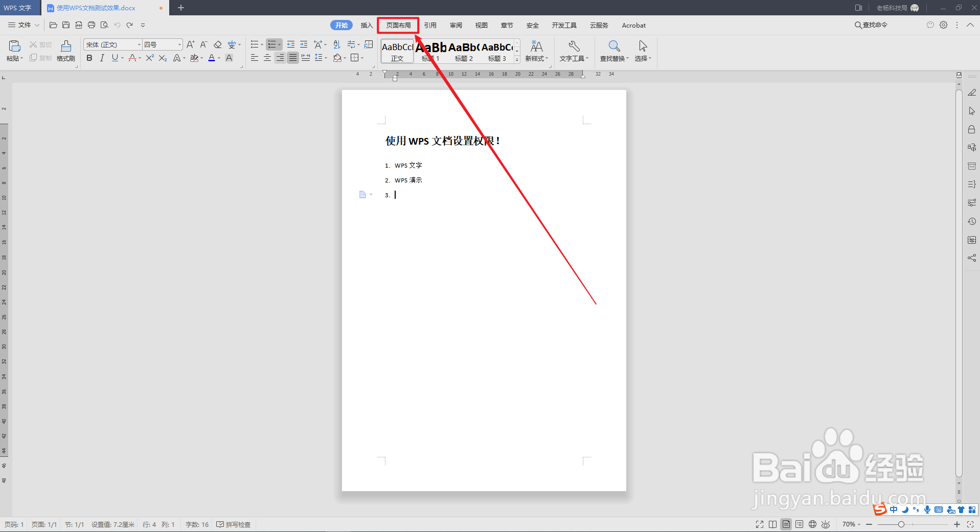Decrease paragraph indent

(x=291, y=44)
